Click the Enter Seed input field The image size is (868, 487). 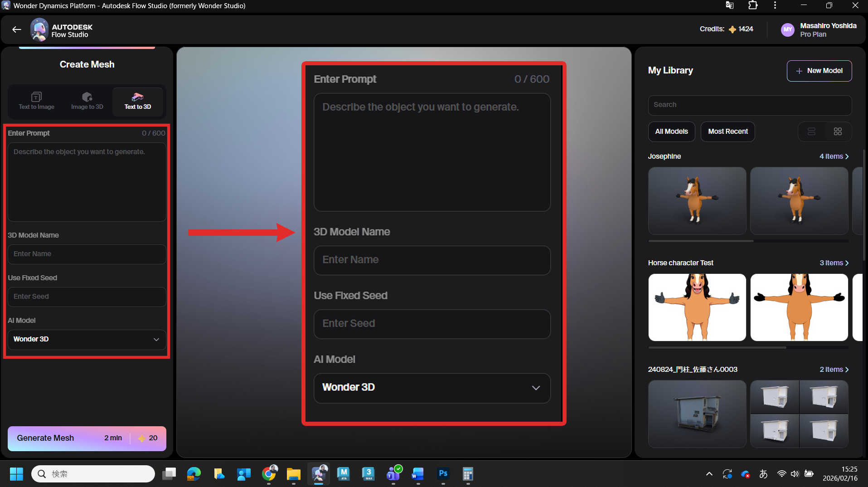pyautogui.click(x=87, y=297)
